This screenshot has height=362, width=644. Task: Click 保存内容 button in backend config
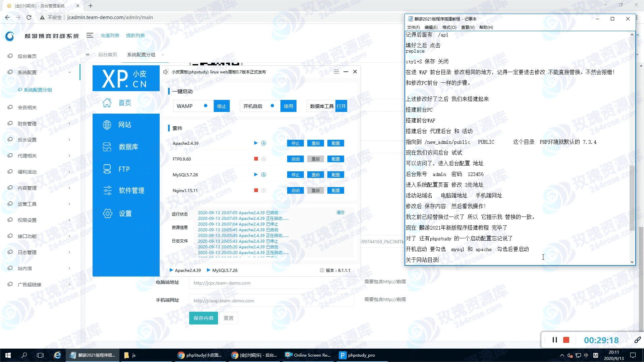coord(203,318)
